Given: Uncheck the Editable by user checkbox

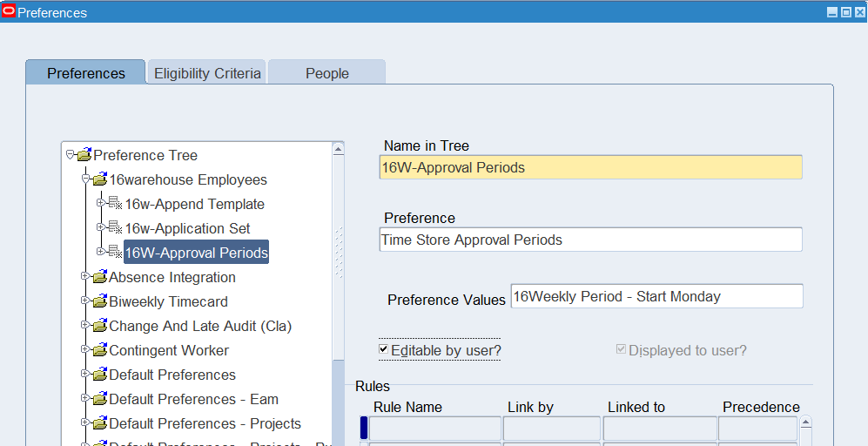Looking at the screenshot, I should [x=384, y=349].
